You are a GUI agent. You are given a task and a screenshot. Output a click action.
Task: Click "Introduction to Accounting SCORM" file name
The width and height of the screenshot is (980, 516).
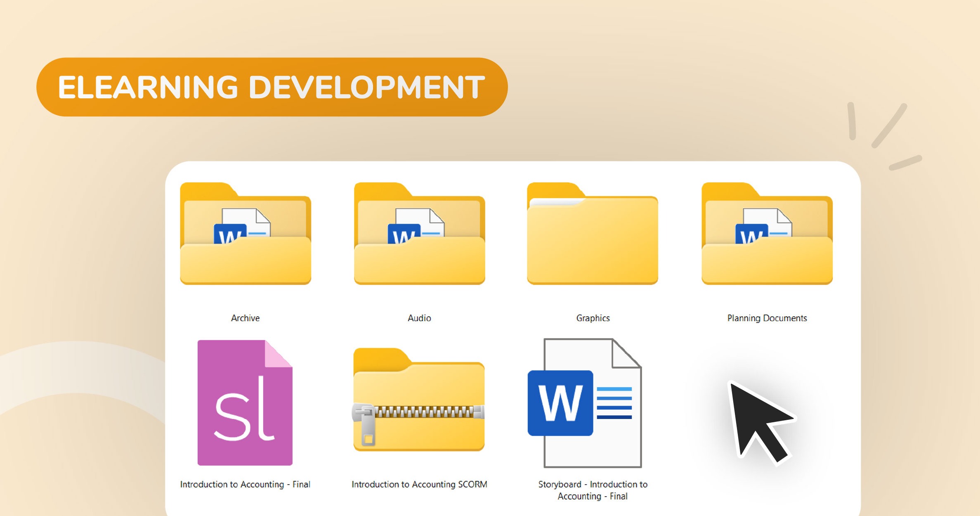[419, 484]
